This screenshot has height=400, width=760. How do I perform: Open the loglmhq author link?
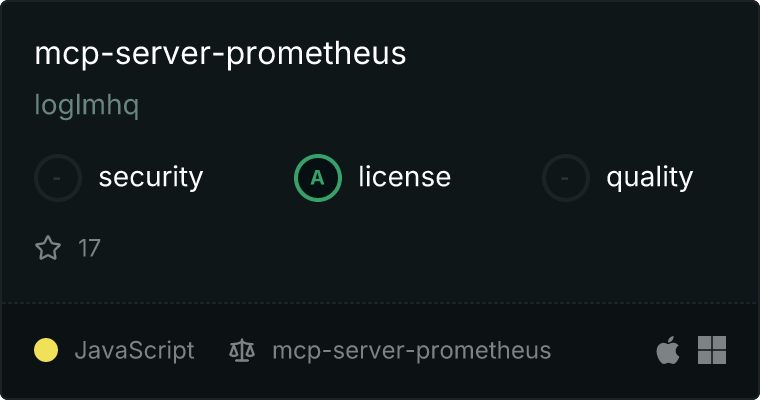pos(87,105)
